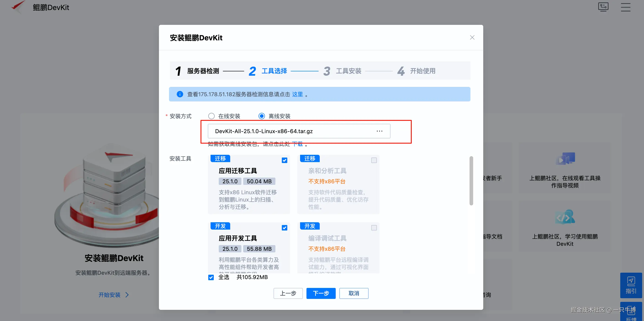The width and height of the screenshot is (644, 321).
Task: Click step 3 工具安装 label
Action: pos(348,71)
